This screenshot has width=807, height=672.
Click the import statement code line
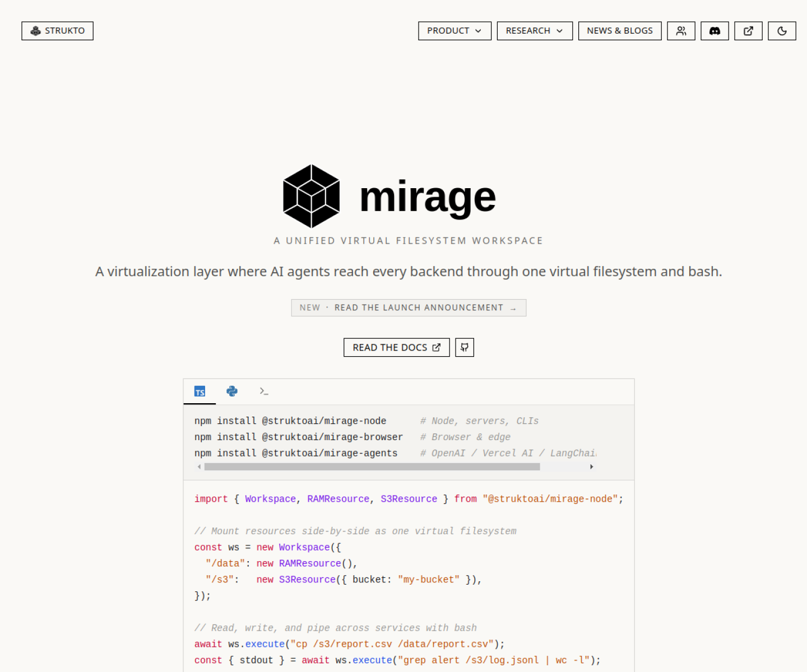[409, 499]
